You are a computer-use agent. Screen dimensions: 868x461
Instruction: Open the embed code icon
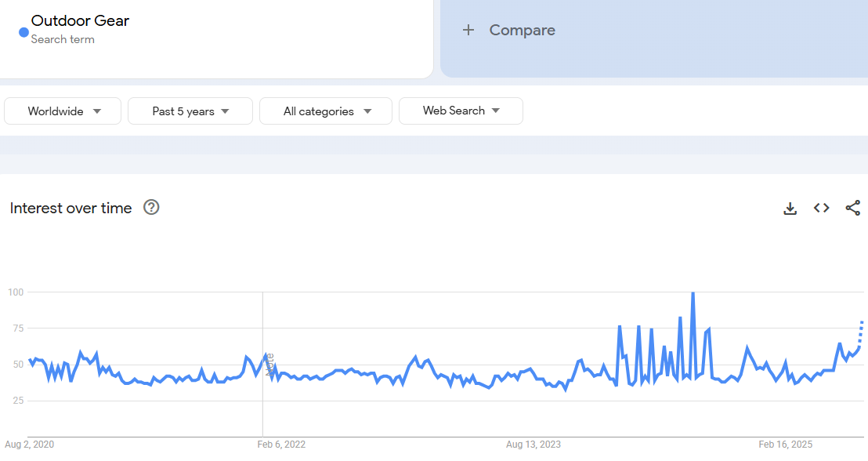click(821, 209)
